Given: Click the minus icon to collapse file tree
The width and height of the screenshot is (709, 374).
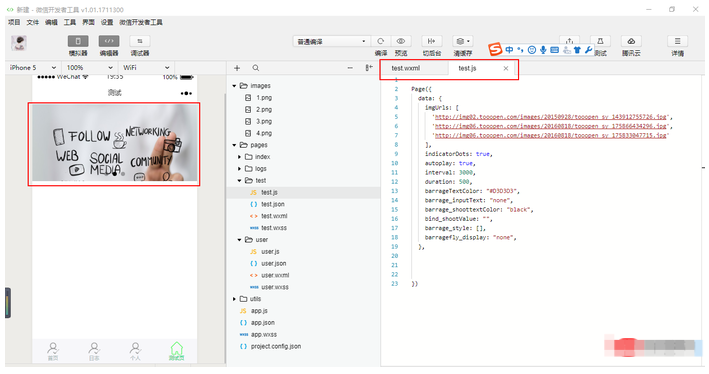Looking at the screenshot, I should 350,68.
